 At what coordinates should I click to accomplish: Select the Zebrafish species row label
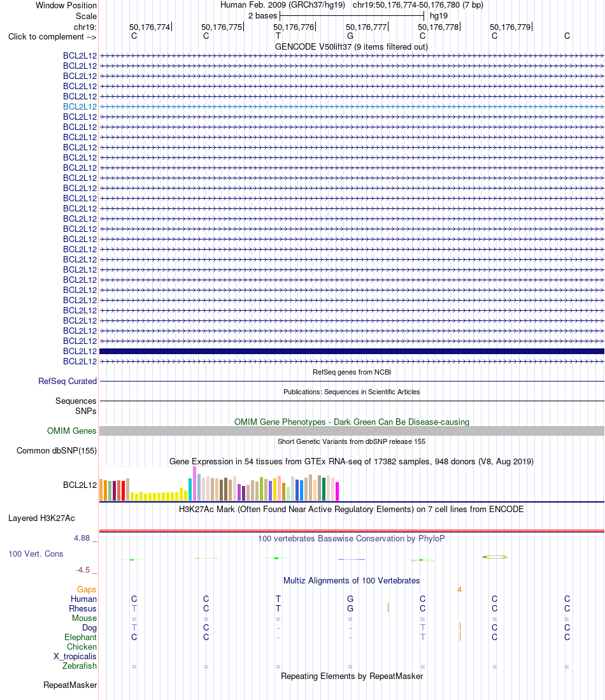point(80,666)
